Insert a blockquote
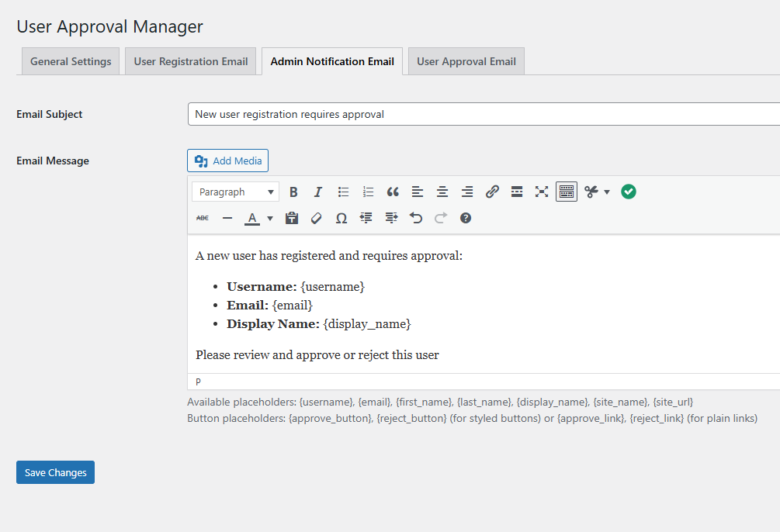 point(393,192)
